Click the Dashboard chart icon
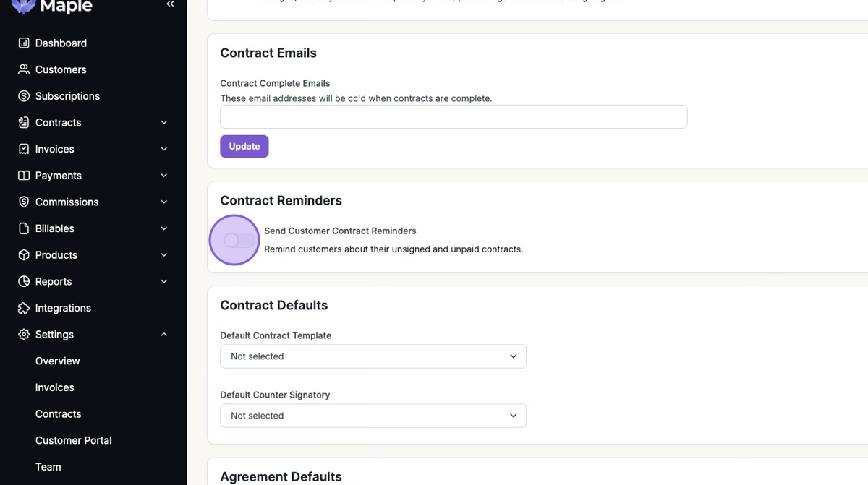Viewport: 868px width, 485px height. click(x=24, y=43)
